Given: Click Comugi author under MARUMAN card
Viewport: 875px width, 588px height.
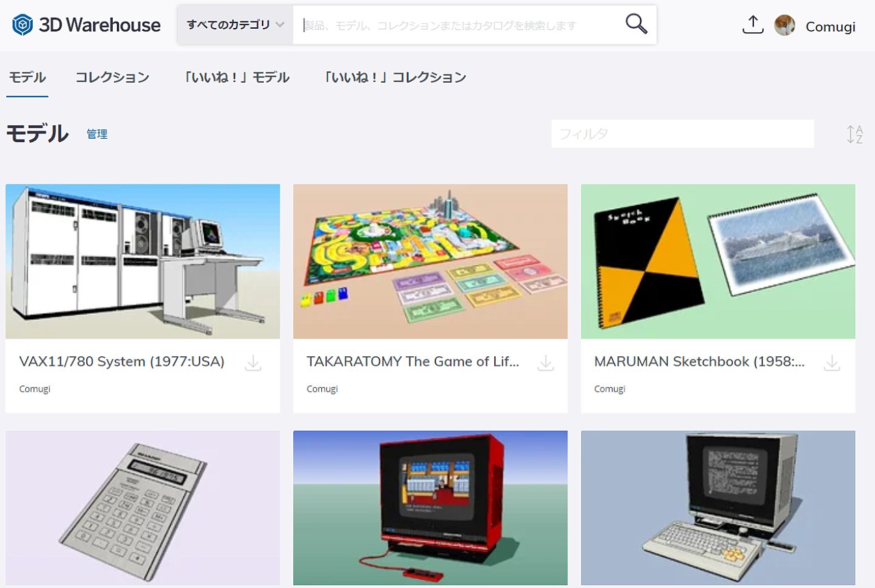Looking at the screenshot, I should pyautogui.click(x=610, y=389).
